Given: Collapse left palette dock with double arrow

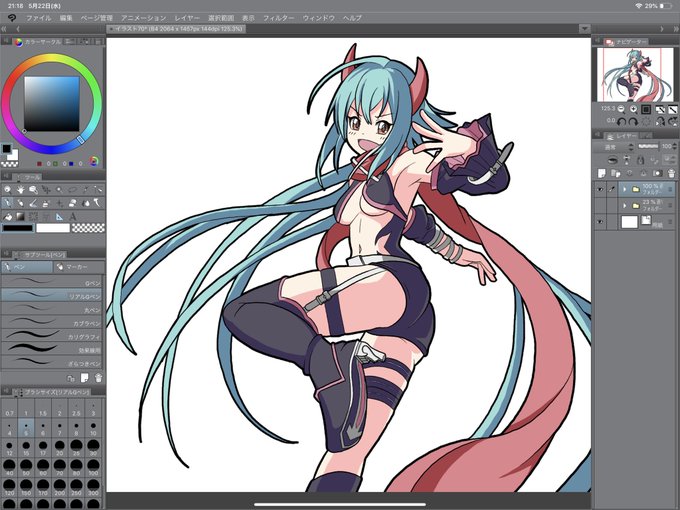Looking at the screenshot, I should click(x=4, y=29).
